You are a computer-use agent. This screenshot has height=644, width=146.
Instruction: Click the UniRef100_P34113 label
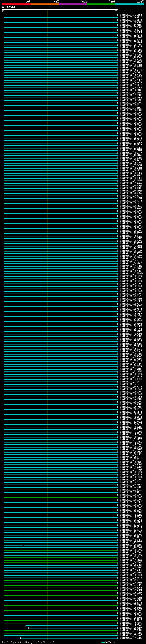tap(131, 492)
